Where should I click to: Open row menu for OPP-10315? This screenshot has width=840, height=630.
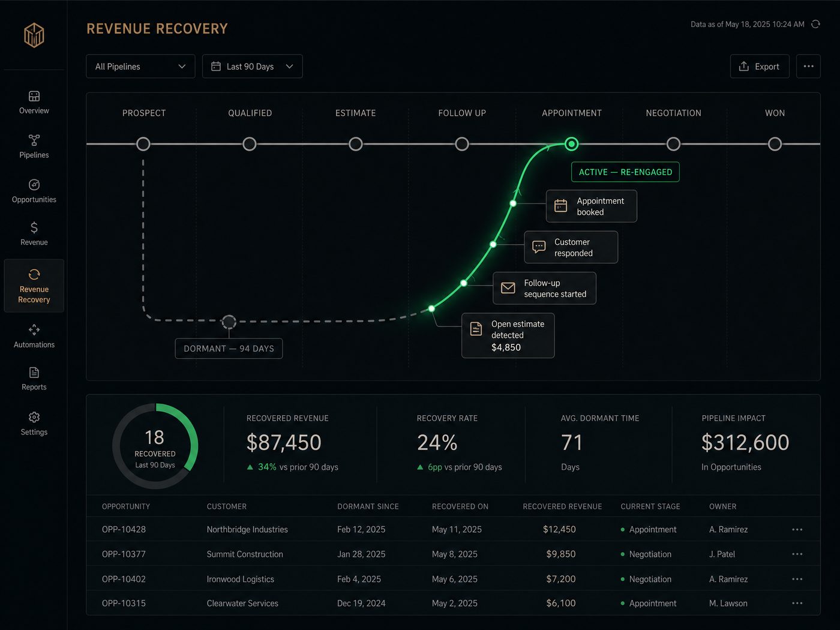[797, 604]
